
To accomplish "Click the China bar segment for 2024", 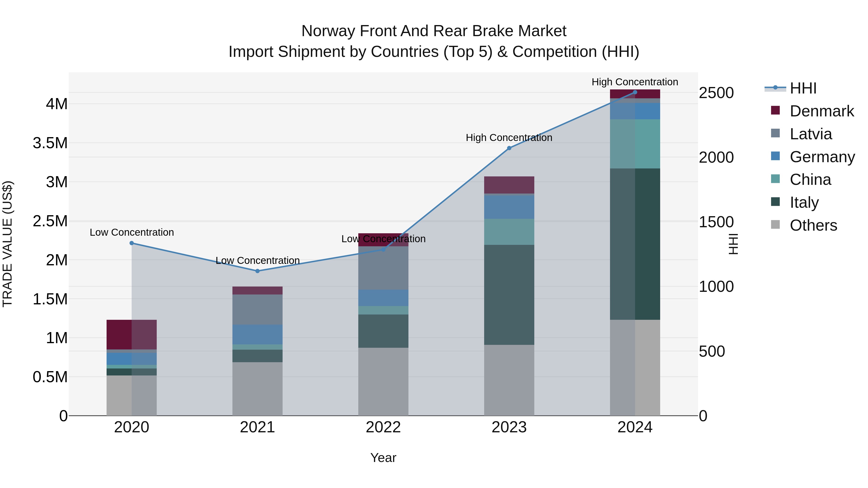I will [635, 144].
